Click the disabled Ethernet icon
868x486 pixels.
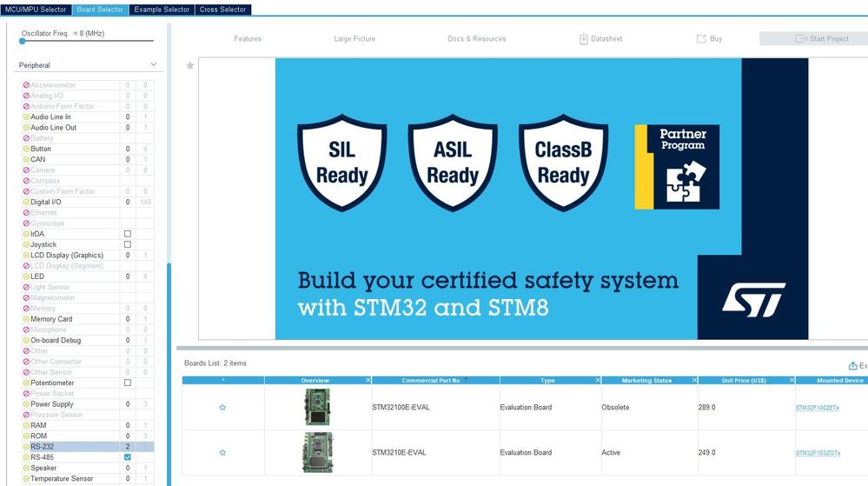click(x=26, y=213)
